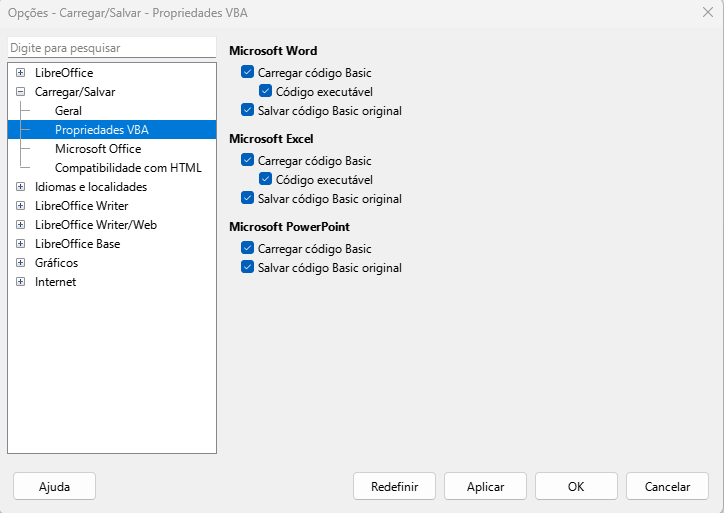The width and height of the screenshot is (724, 513).
Task: Click the Microsoft PowerPoint section heading
Action: click(290, 227)
